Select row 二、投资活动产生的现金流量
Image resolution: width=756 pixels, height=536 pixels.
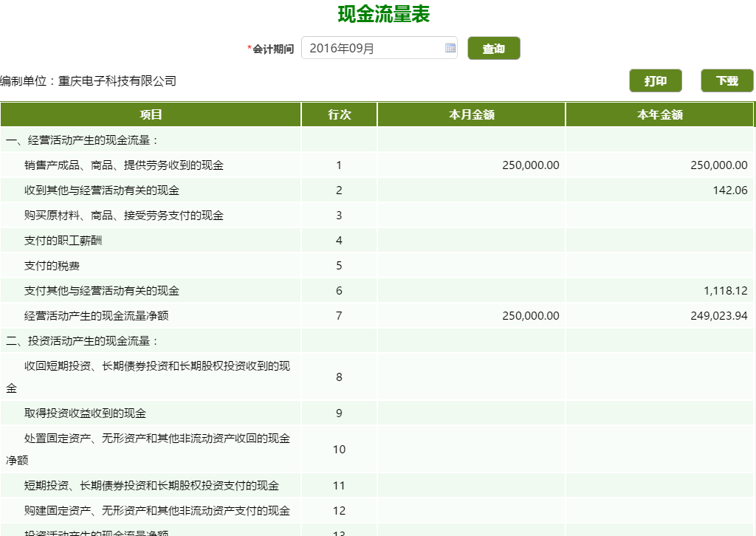pyautogui.click(x=377, y=341)
